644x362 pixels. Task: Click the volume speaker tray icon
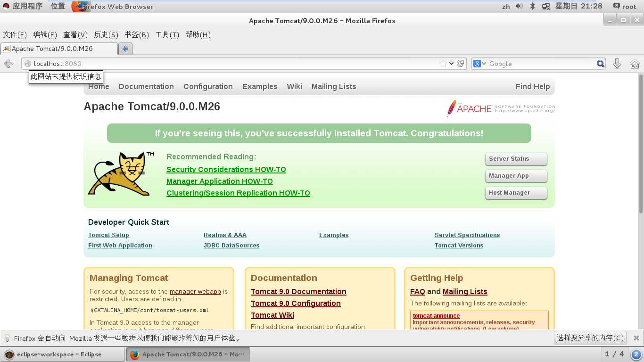click(x=519, y=6)
